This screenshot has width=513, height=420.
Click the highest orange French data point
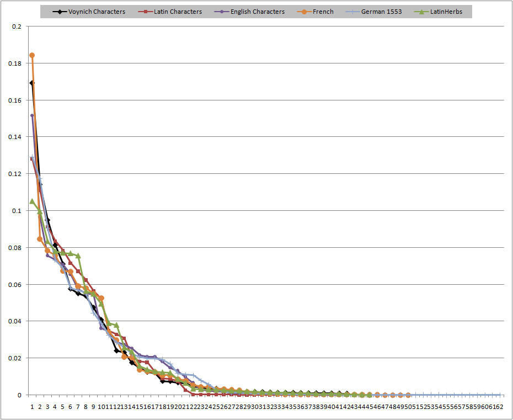32,55
